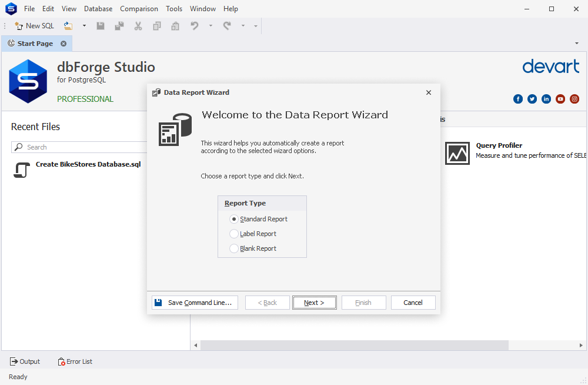Open the View menu
Image resolution: width=588 pixels, height=385 pixels.
69,9
